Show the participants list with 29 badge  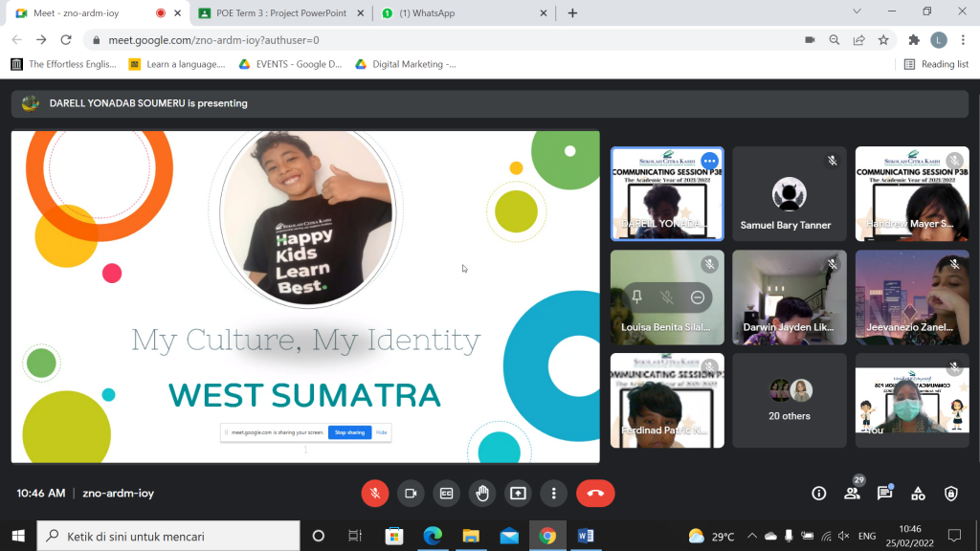click(x=852, y=494)
